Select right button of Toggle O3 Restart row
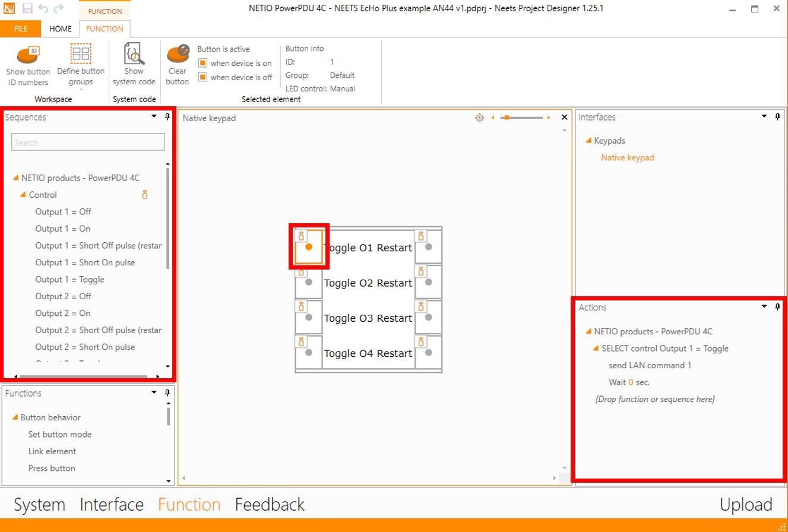Screen dimensions: 788x532 (x=429, y=318)
